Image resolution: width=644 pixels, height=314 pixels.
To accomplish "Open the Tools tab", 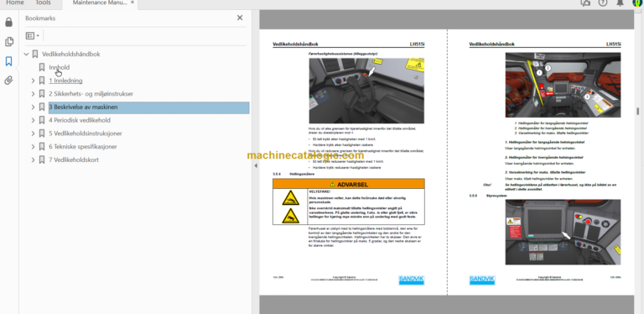I will pos(43,3).
